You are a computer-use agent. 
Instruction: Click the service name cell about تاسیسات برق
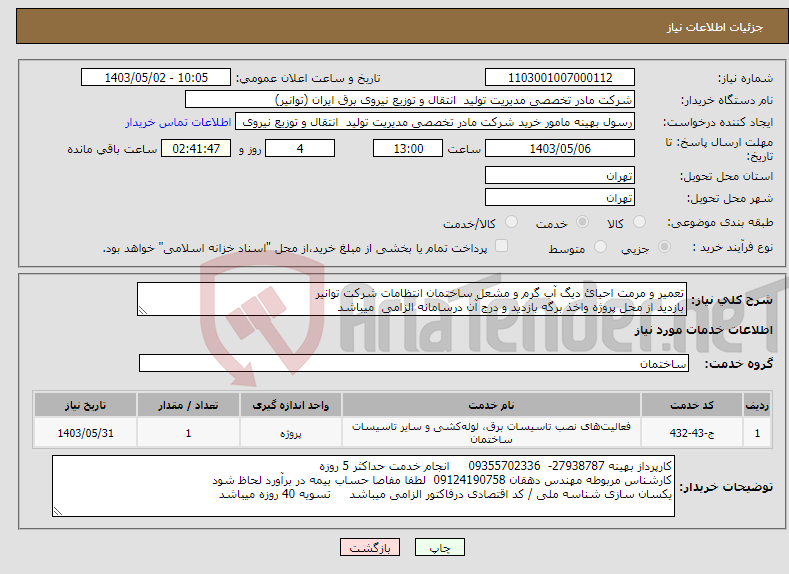pos(491,433)
